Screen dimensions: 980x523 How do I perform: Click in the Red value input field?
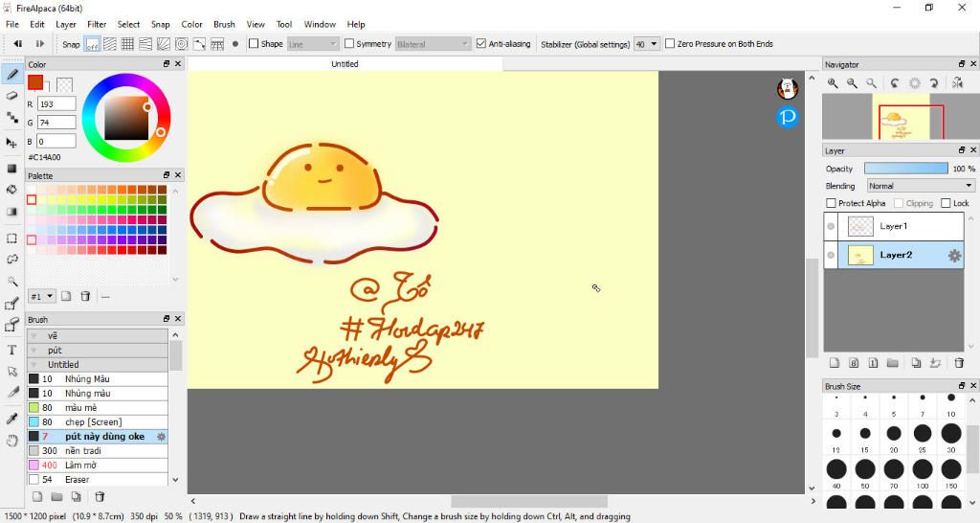56,103
